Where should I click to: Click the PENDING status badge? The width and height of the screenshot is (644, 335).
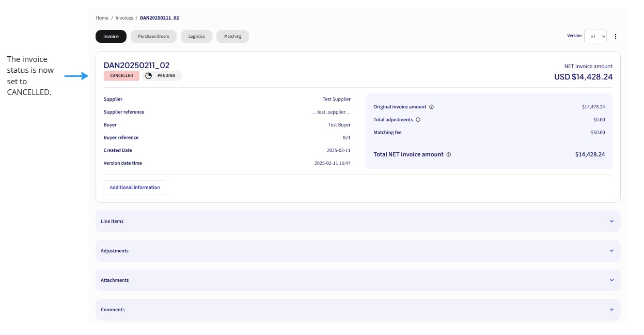tap(162, 76)
